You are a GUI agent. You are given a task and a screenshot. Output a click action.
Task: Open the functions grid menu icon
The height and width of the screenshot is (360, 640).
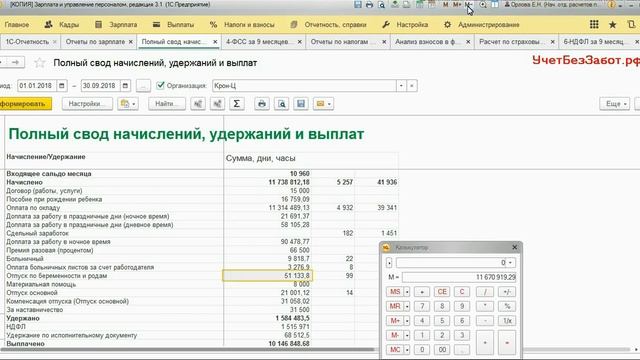coord(594,24)
